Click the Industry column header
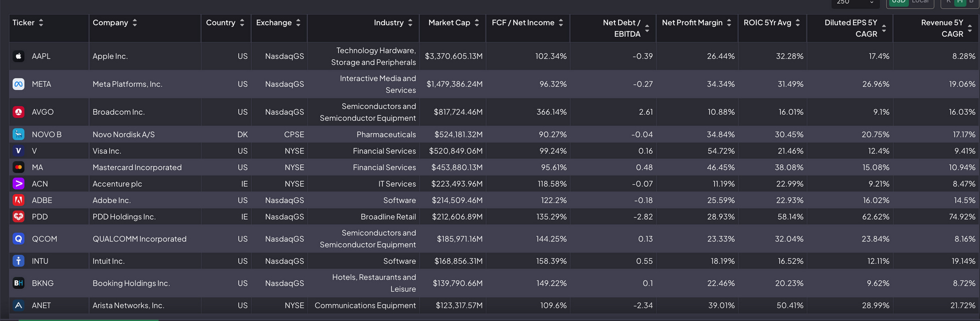Screen dimensions: 980x321 388,22
